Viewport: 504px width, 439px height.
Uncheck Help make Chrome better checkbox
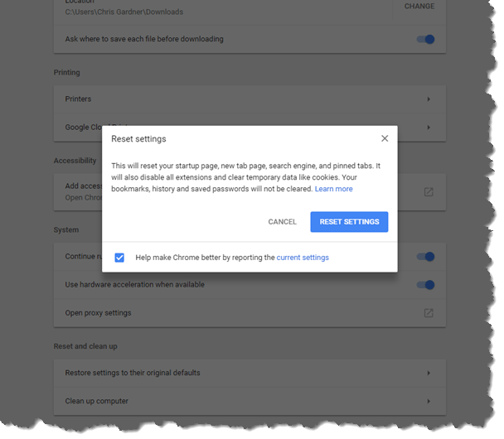coord(119,258)
